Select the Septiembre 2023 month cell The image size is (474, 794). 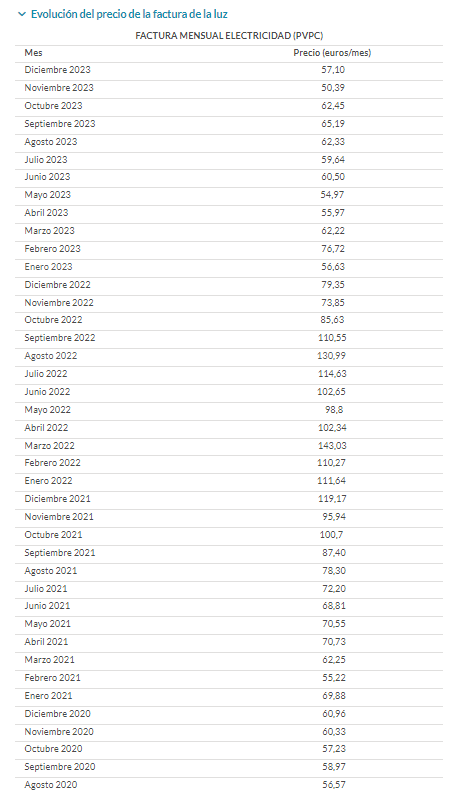pos(60,124)
